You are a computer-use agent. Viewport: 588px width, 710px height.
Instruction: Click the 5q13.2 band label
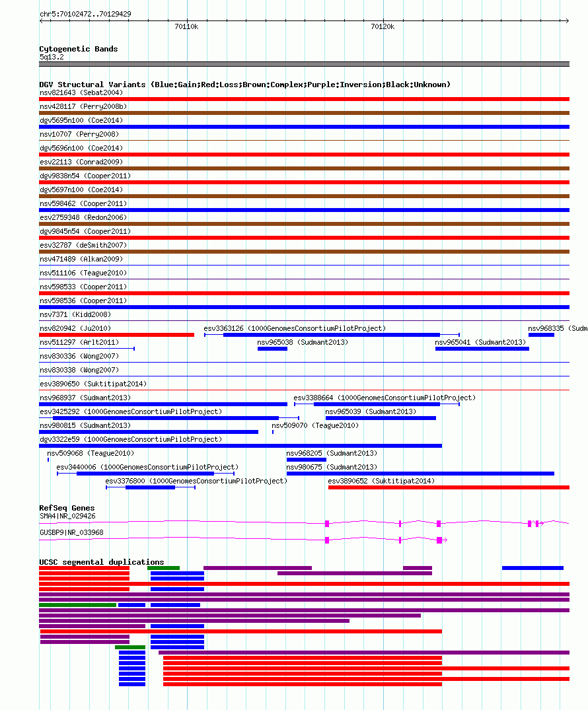coord(52,57)
